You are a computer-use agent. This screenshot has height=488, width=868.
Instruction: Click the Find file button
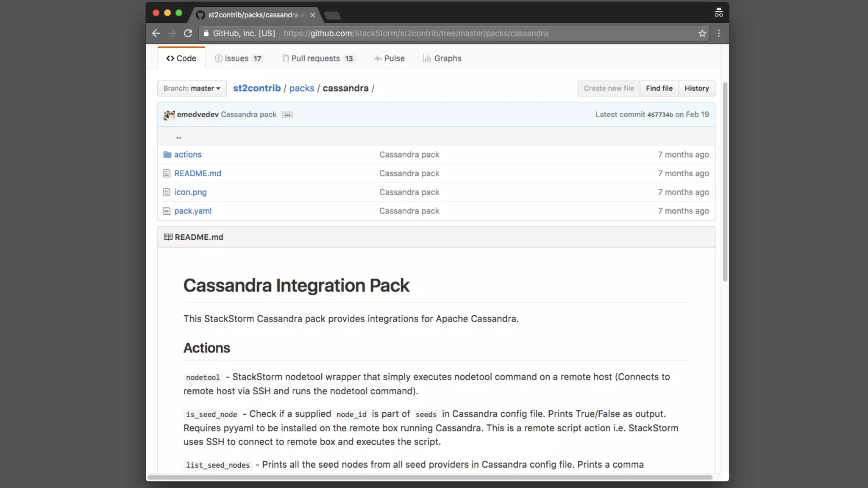659,88
